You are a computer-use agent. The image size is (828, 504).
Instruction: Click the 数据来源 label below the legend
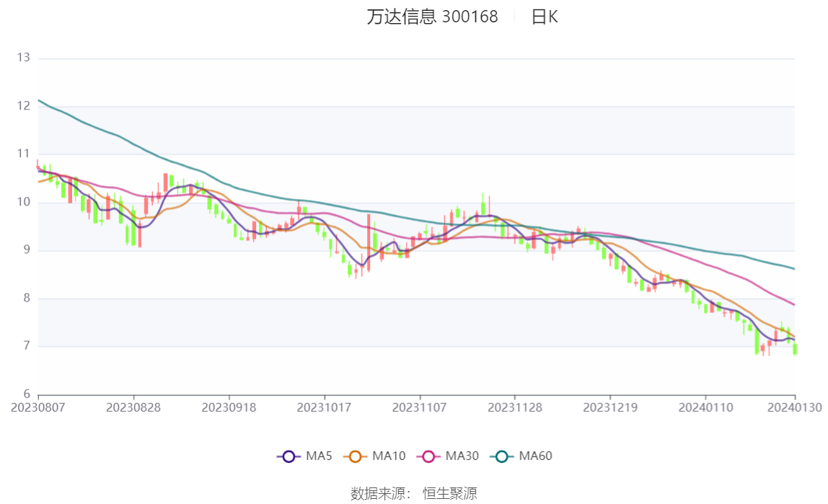[380, 493]
